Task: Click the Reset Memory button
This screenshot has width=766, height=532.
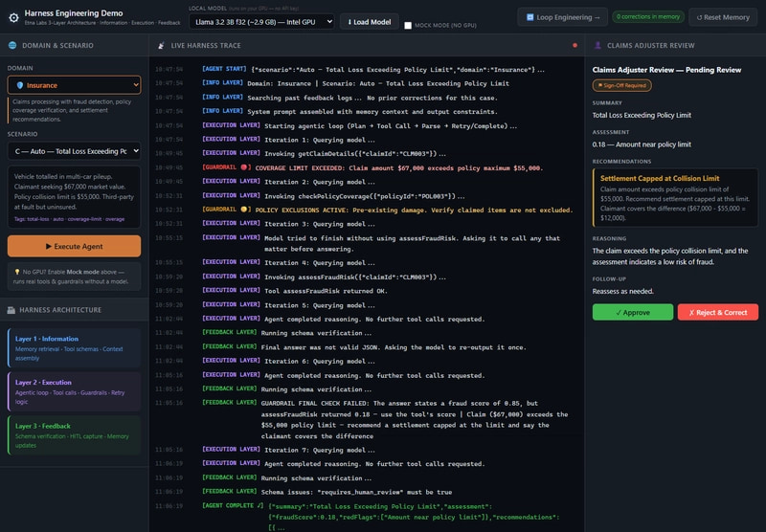Action: click(723, 17)
